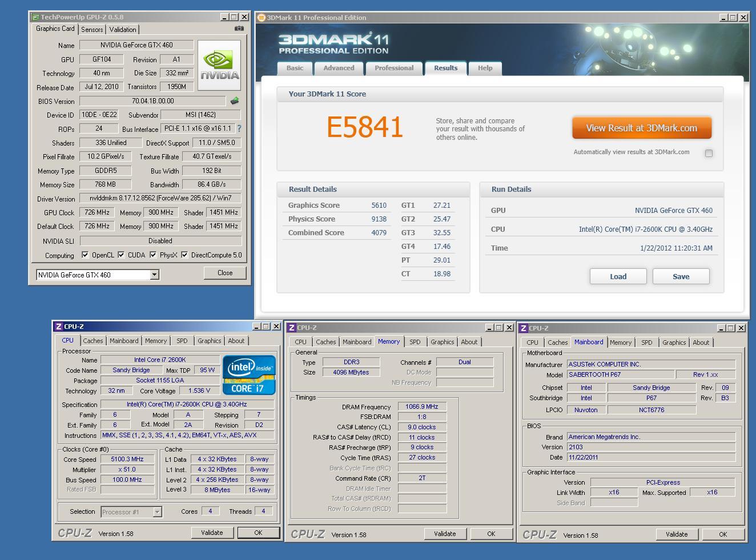Click Validate in the CPU-Z Memory window
The height and width of the screenshot is (560, 756).
(445, 534)
